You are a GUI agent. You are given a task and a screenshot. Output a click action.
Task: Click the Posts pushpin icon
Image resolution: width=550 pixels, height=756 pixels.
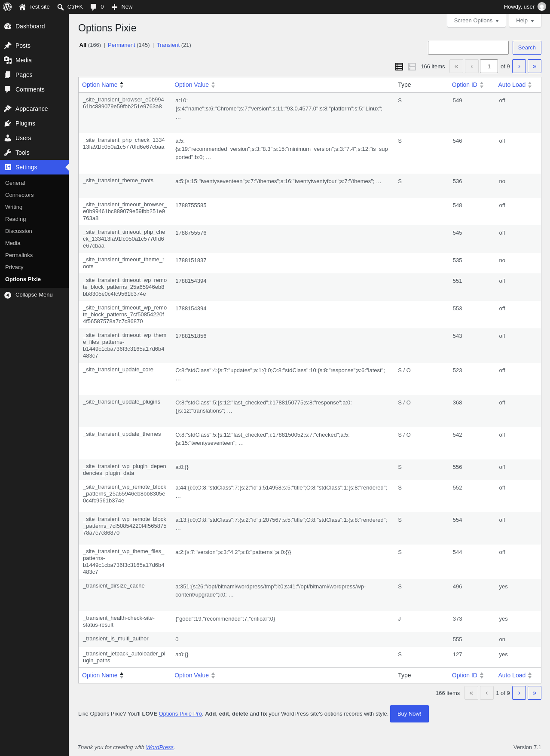click(8, 46)
